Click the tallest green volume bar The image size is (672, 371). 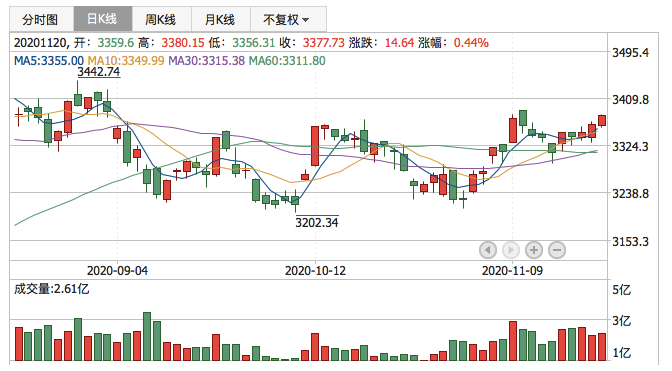point(147,336)
